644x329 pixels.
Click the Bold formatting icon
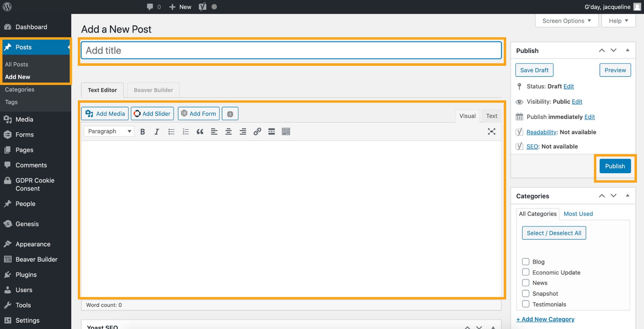coord(143,132)
